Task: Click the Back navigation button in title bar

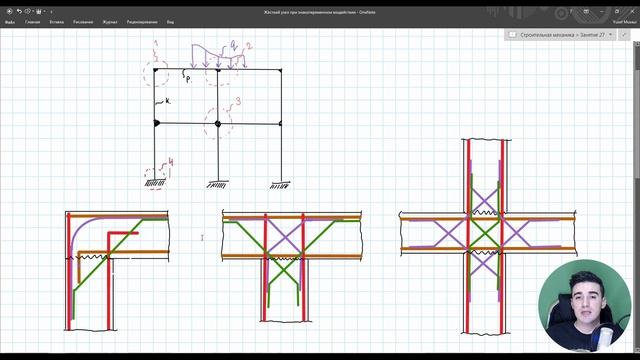Action: 9,11
